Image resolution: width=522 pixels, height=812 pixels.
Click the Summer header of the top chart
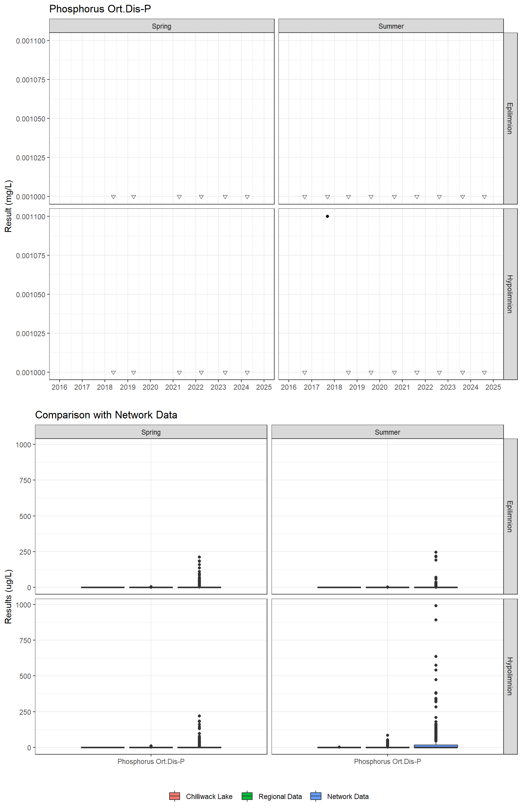[391, 26]
